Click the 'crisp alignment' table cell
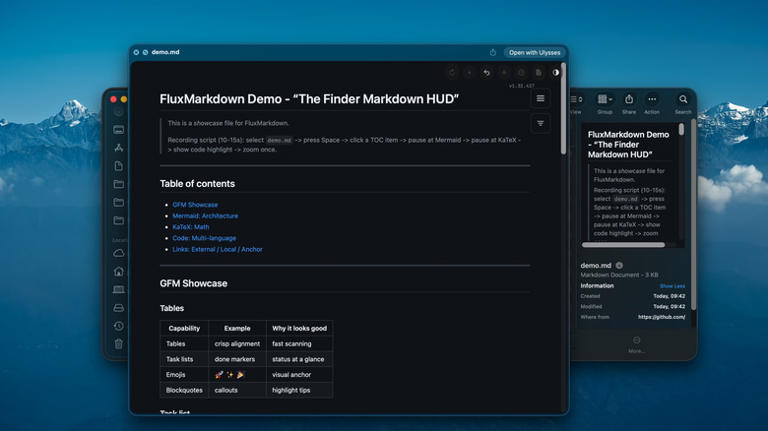768x431 pixels. [x=237, y=344]
